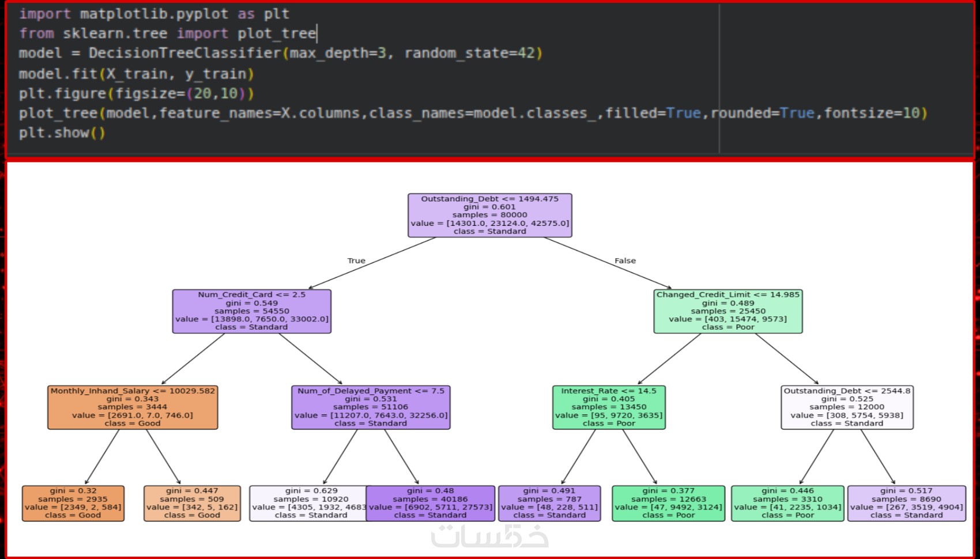Select the 'Changed_Credit_Limit <= 14.985' node

point(728,311)
